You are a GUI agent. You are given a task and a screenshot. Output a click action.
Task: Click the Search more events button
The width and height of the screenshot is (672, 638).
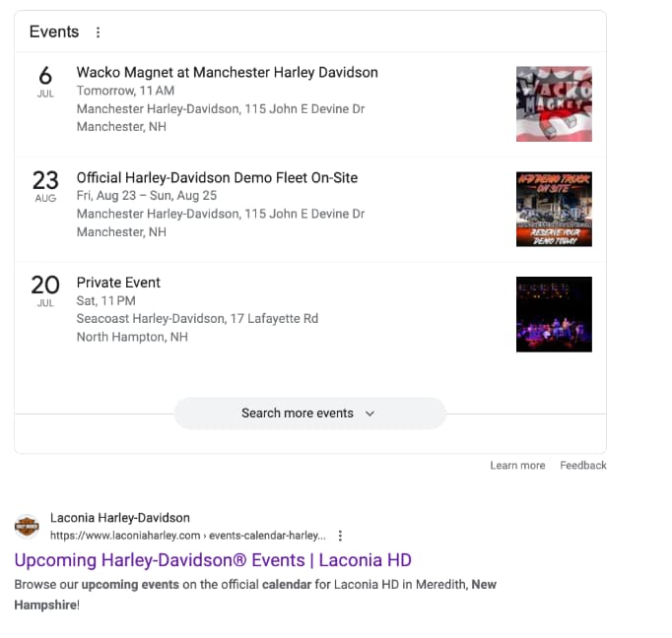click(309, 414)
